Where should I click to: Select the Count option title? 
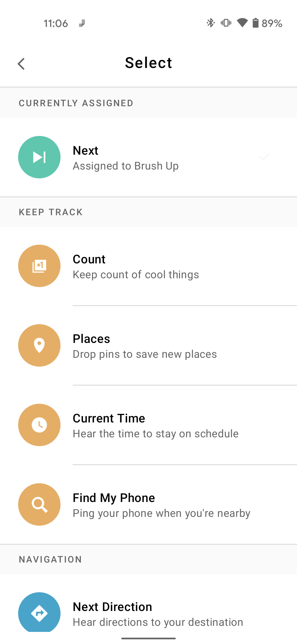(x=89, y=259)
